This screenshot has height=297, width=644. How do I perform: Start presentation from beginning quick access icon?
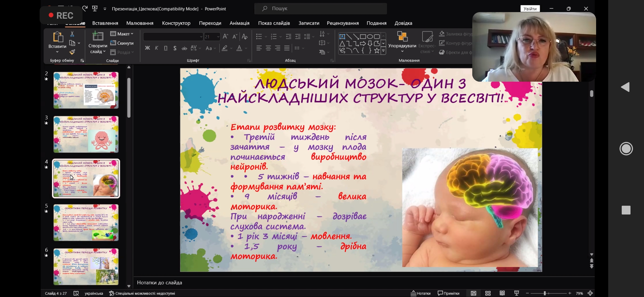(x=95, y=9)
